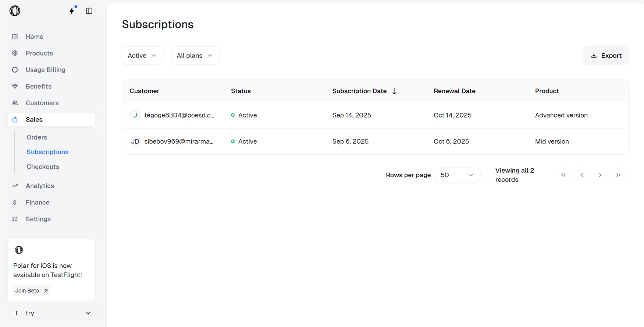644x327 pixels.
Task: Click the Analytics trend line icon
Action: point(15,186)
